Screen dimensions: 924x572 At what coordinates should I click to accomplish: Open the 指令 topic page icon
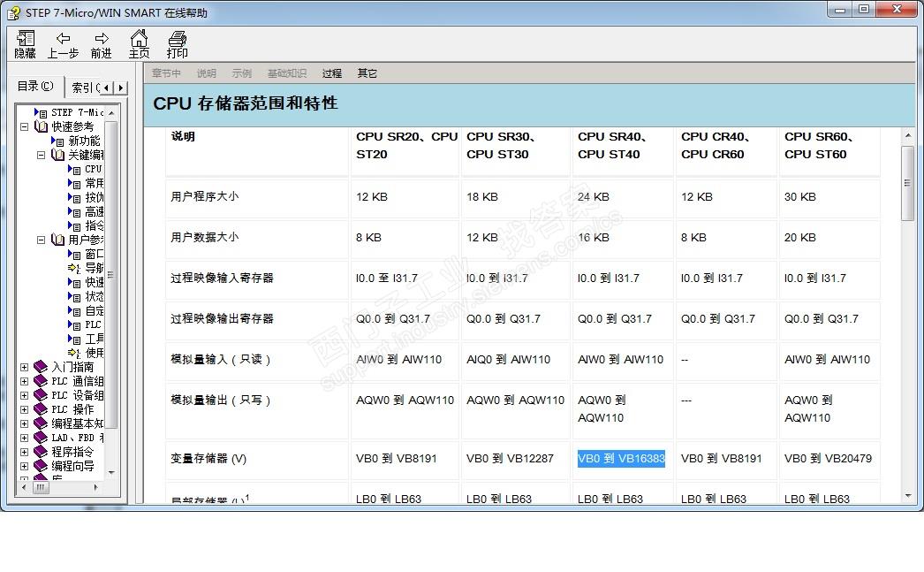pyautogui.click(x=74, y=225)
